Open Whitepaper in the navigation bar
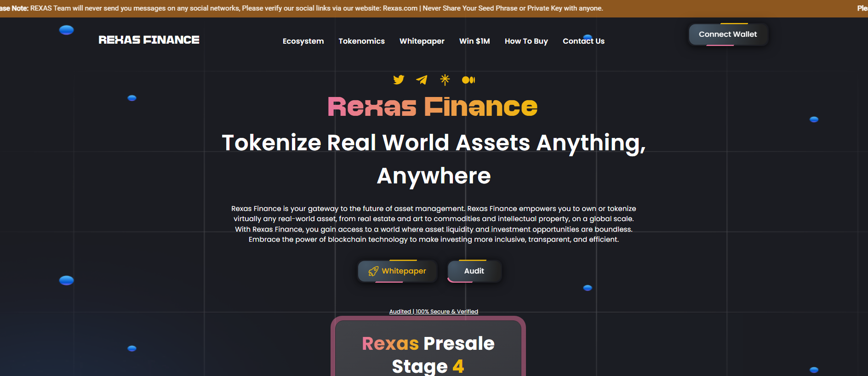The height and width of the screenshot is (376, 868). coord(422,41)
